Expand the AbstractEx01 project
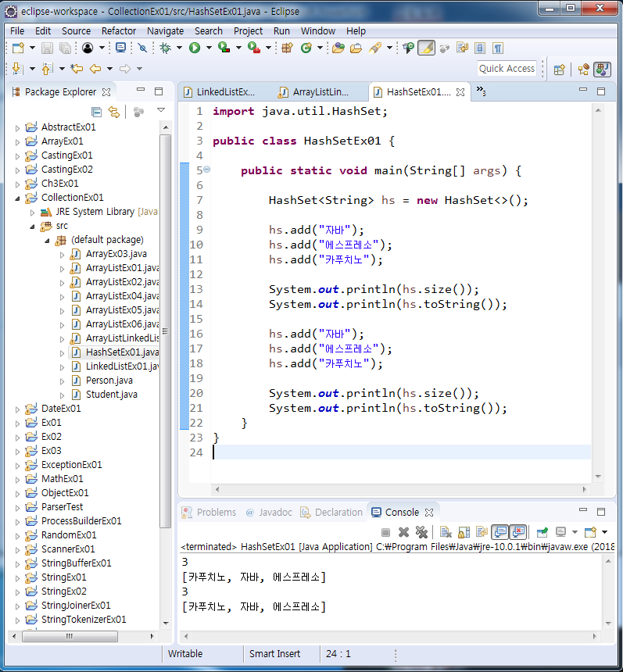623x672 pixels. [17, 127]
